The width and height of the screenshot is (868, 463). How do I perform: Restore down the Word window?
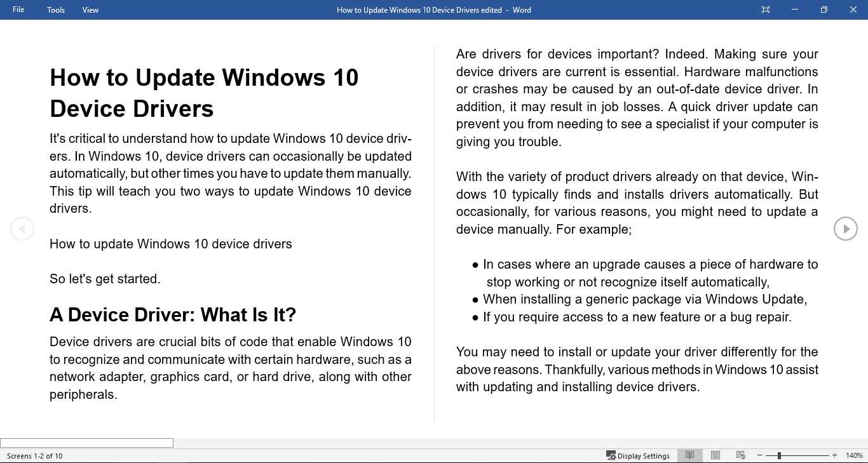point(824,10)
